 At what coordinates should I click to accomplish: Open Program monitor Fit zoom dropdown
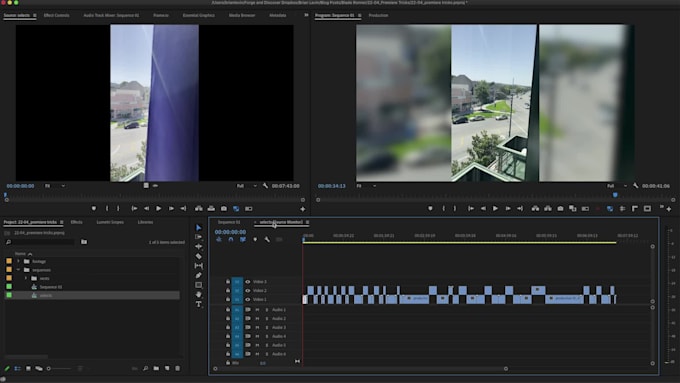coord(366,186)
